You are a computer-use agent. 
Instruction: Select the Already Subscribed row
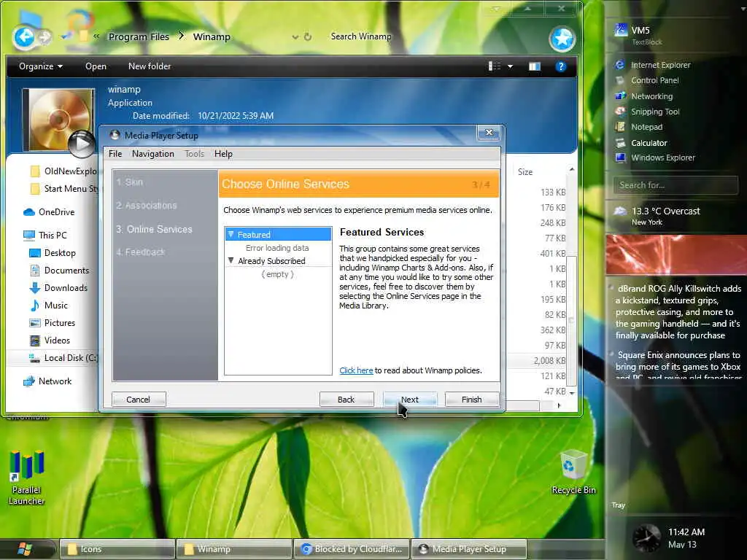click(278, 261)
